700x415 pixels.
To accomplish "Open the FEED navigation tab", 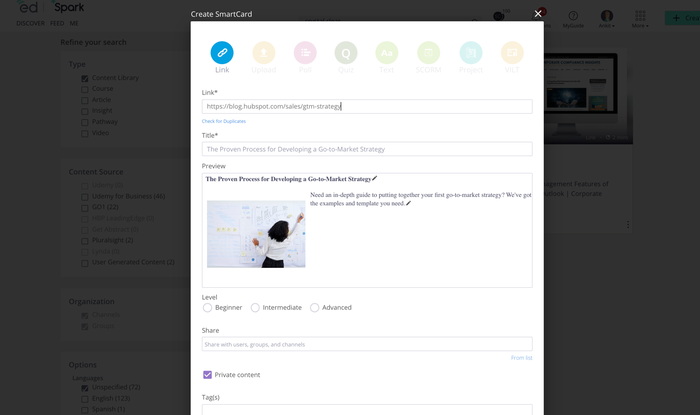I will (57, 23).
